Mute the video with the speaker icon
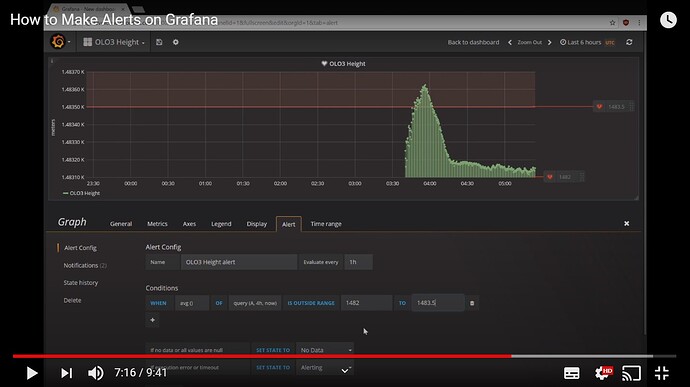This screenshot has width=690, height=387. (x=95, y=373)
